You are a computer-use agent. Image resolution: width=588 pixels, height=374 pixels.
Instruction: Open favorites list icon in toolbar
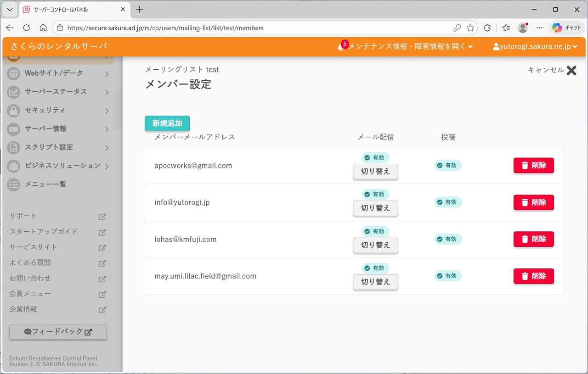506,28
